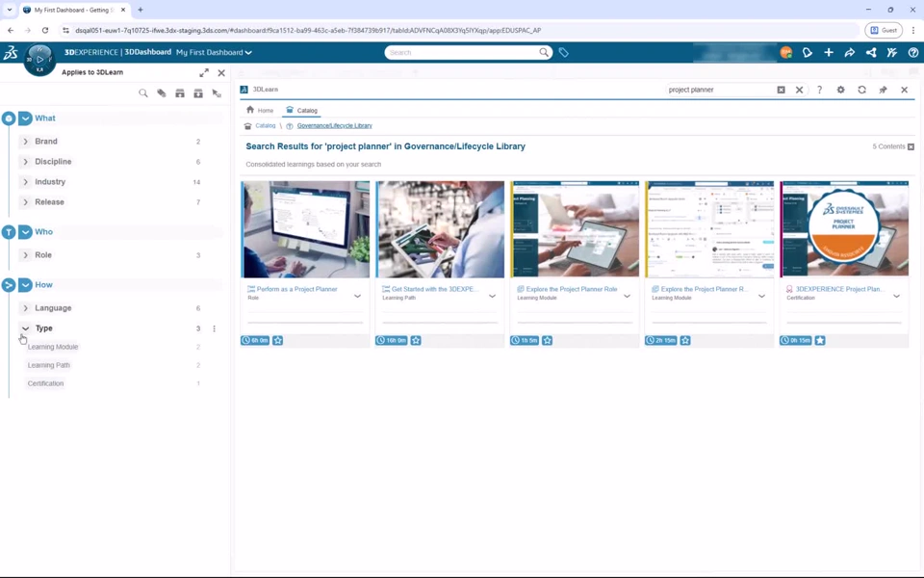The image size is (924, 578).
Task: Expand Perform as a Project Planner card details
Action: click(x=357, y=296)
